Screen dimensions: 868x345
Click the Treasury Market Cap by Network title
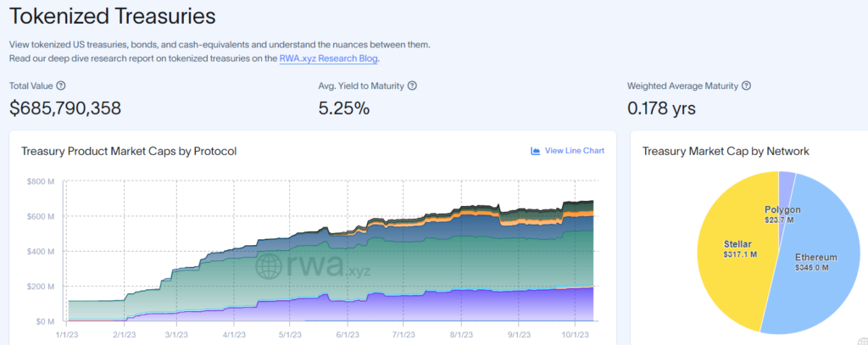[x=726, y=151]
